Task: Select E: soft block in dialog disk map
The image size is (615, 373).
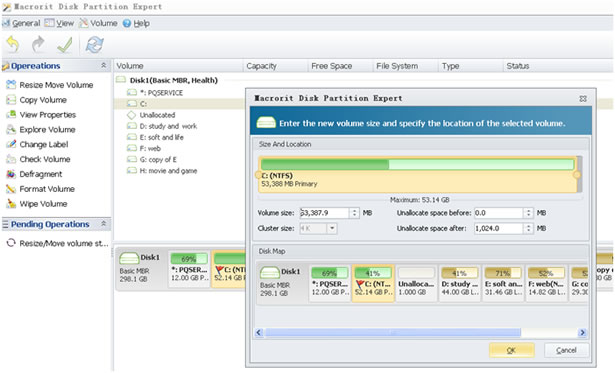Action: pos(503,283)
